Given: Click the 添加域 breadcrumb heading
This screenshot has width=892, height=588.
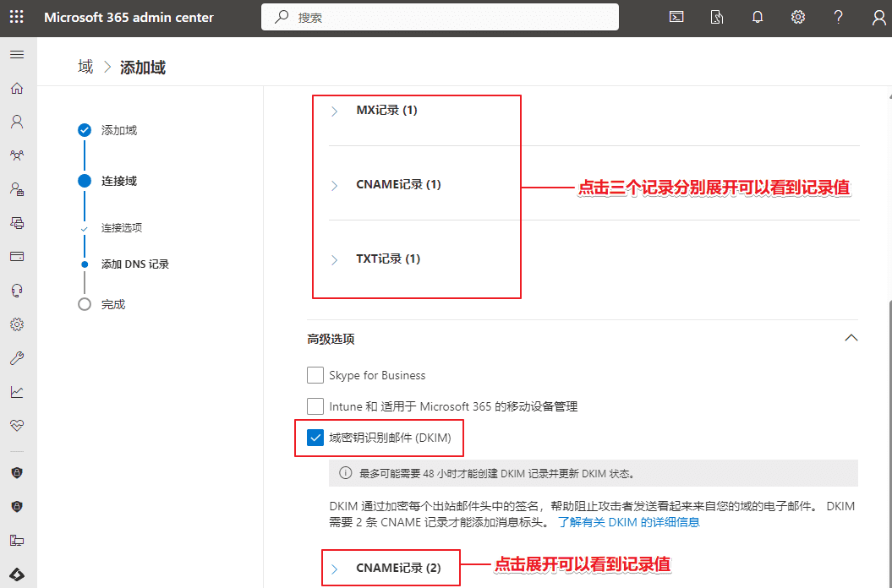Looking at the screenshot, I should tap(143, 68).
